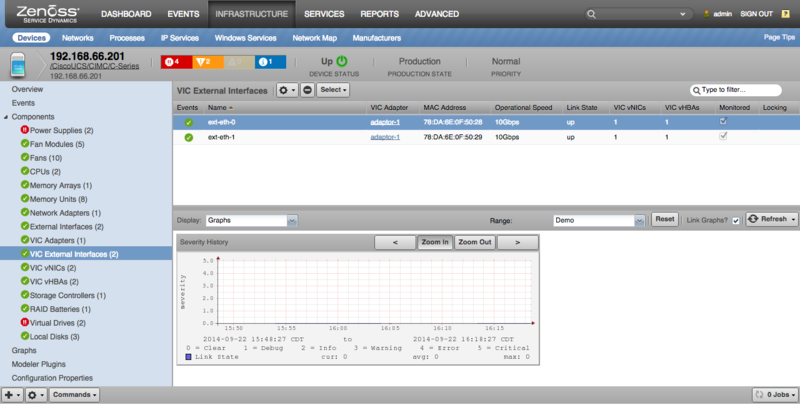Switch to the Network Map tab
800x405 pixels.
click(314, 38)
